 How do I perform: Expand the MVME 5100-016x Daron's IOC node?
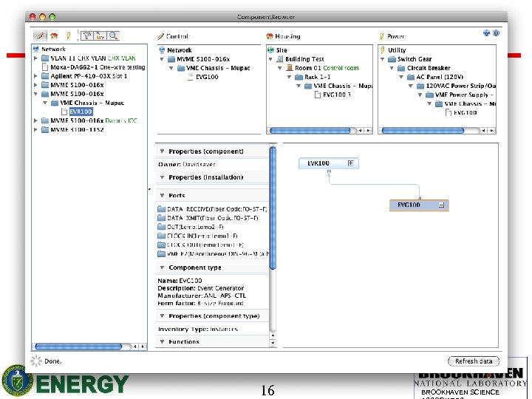click(35, 120)
